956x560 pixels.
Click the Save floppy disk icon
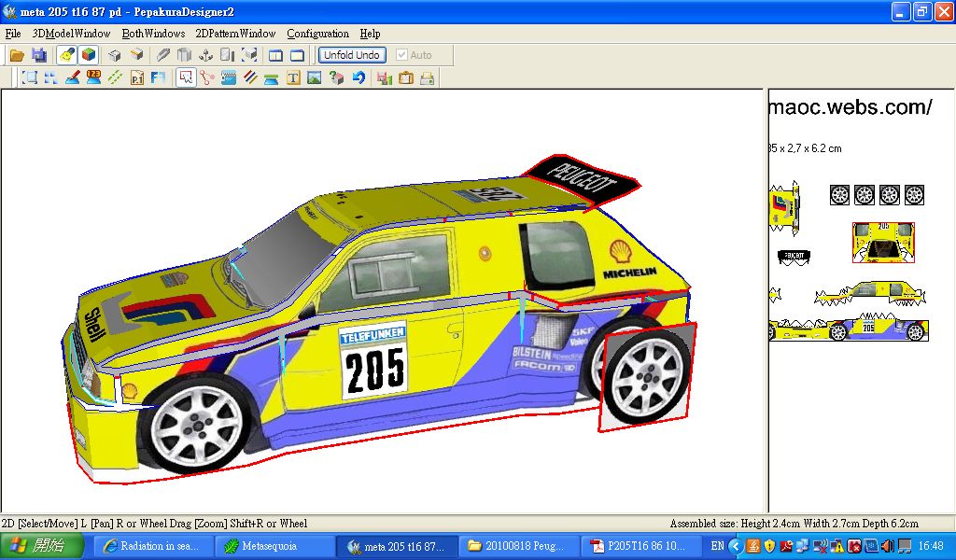tap(39, 55)
